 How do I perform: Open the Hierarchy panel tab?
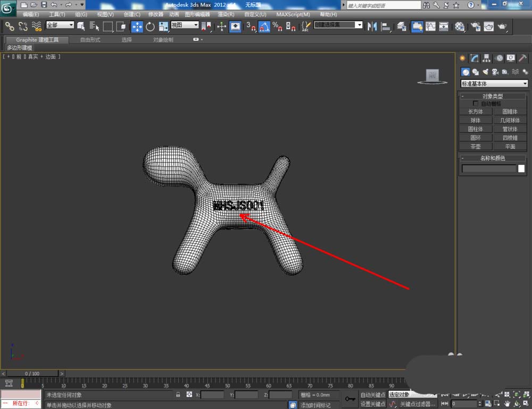pyautogui.click(x=486, y=59)
